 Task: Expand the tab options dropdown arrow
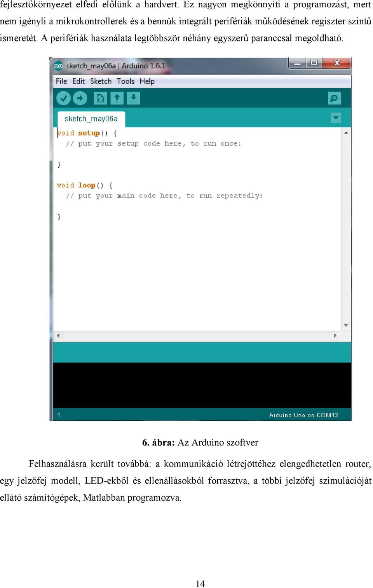(x=336, y=118)
